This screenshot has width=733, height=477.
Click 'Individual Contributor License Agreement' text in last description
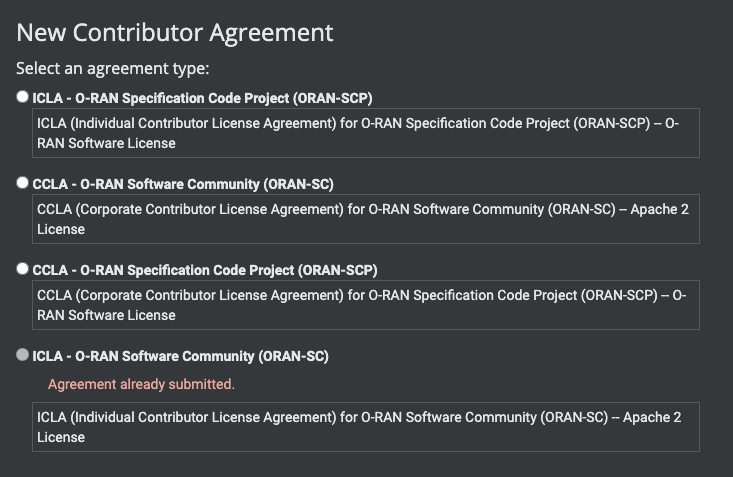(x=204, y=417)
